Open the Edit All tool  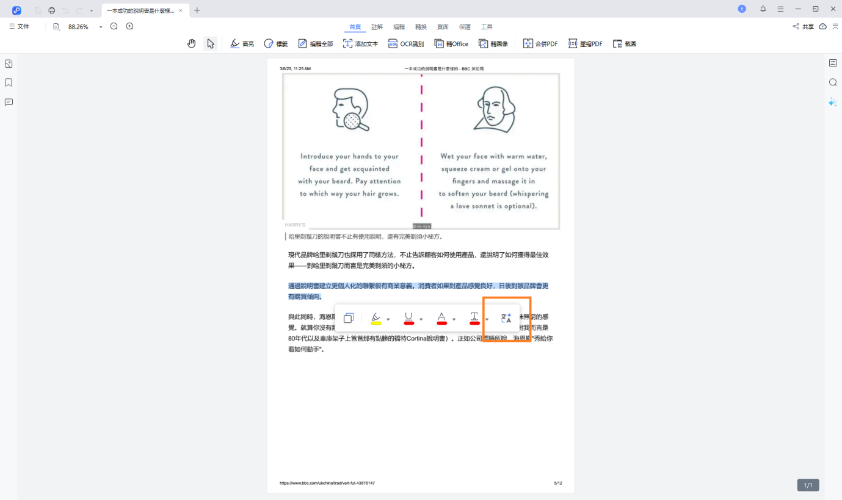pos(315,44)
